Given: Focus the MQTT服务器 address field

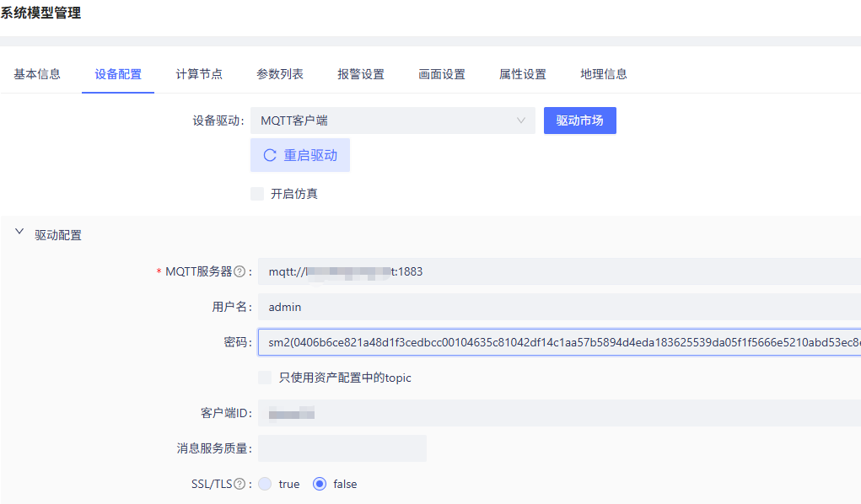Looking at the screenshot, I should click(560, 271).
